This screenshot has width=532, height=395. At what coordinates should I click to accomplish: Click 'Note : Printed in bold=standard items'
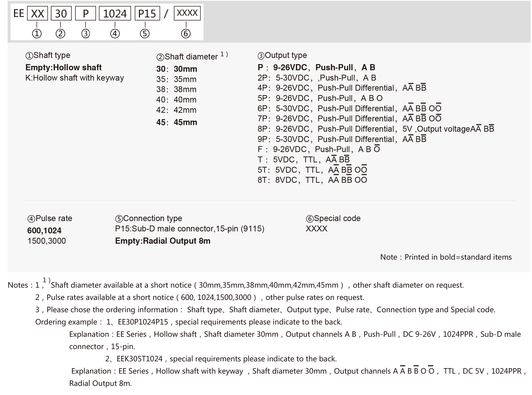tap(446, 257)
